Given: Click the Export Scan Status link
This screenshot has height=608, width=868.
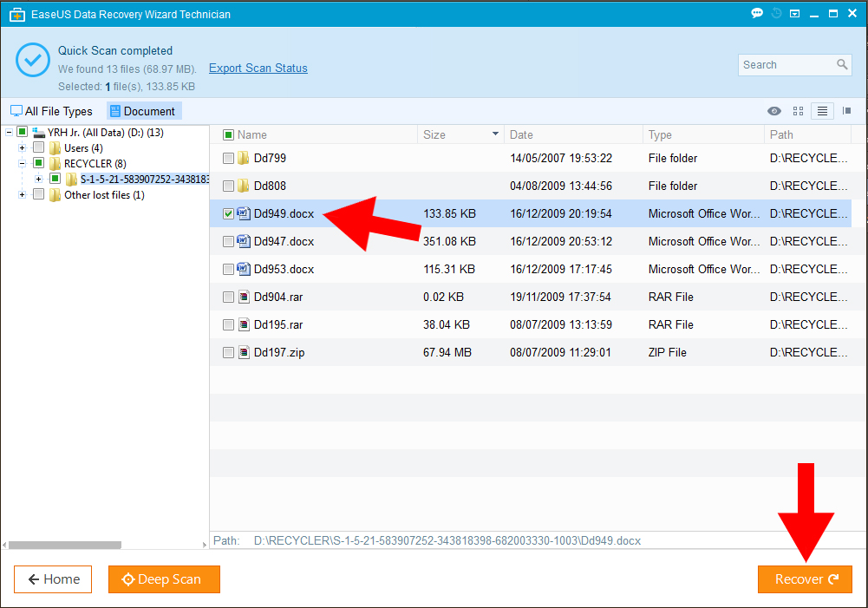Looking at the screenshot, I should click(258, 69).
